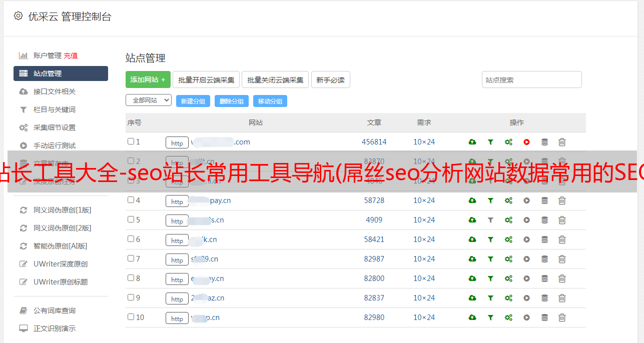Tick the checkbox for row 8
This screenshot has width=644, height=343.
pos(131,278)
